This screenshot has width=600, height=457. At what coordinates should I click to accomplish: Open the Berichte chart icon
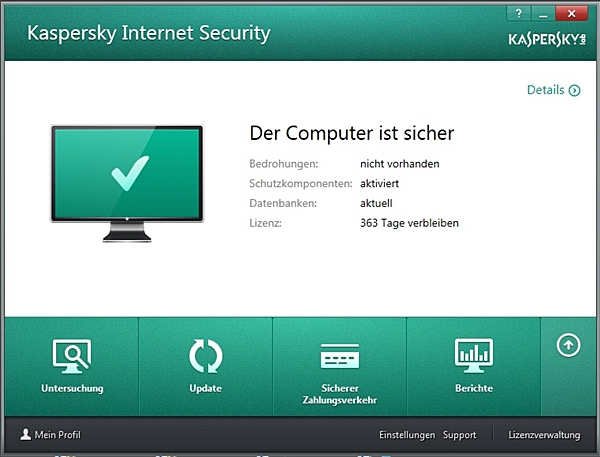pyautogui.click(x=474, y=356)
